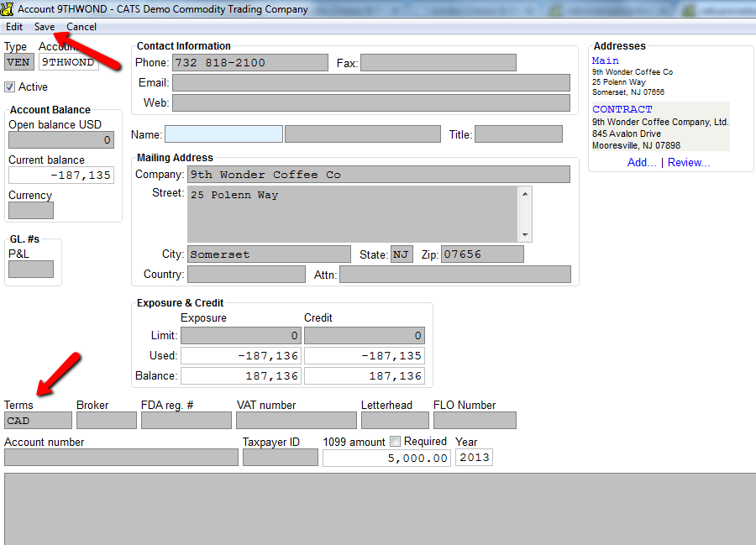This screenshot has height=545, width=756.
Task: Select the Company field 9th Wonder Coffee Co
Action: pyautogui.click(x=379, y=175)
